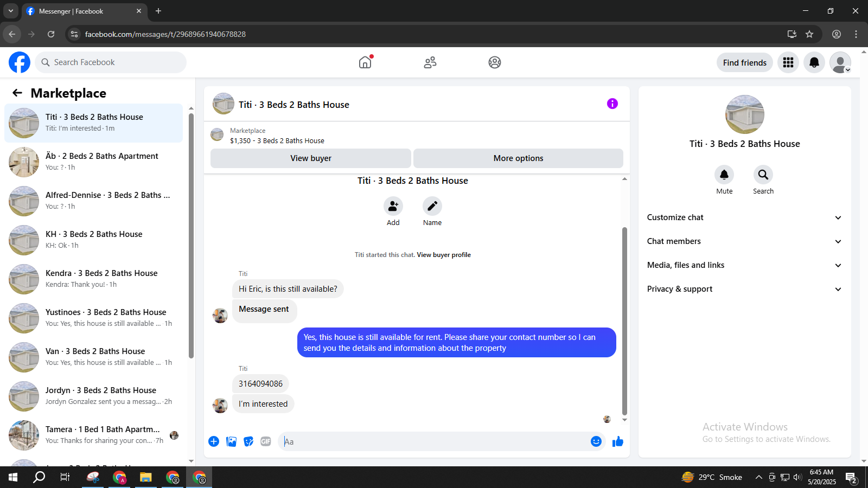The width and height of the screenshot is (868, 488).
Task: Open Windows Start menu
Action: [13, 477]
